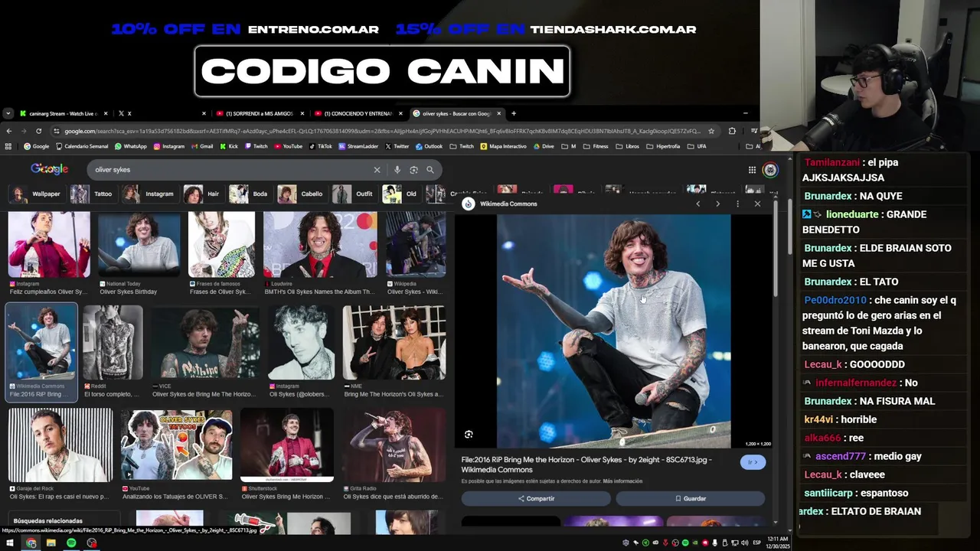Expand the Libros bookmarks folder
This screenshot has width=980, height=551.
(628, 146)
